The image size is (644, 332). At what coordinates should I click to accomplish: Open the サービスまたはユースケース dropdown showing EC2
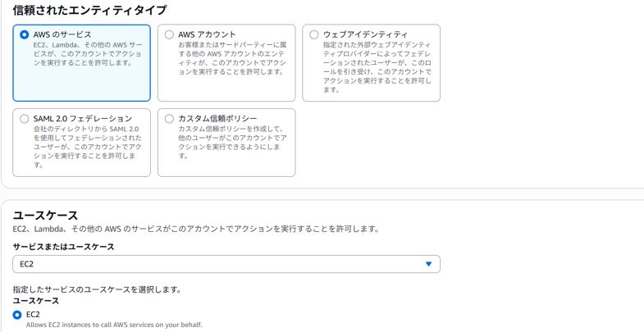coord(226,264)
